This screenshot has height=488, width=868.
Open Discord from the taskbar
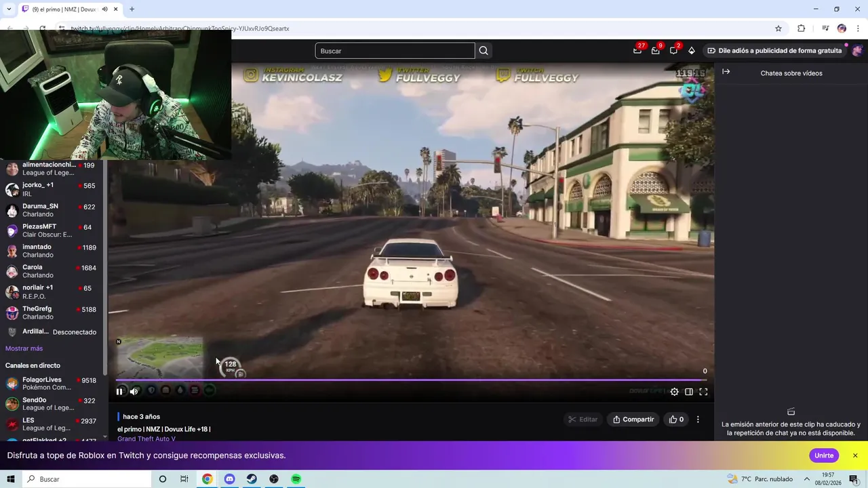pyautogui.click(x=229, y=479)
